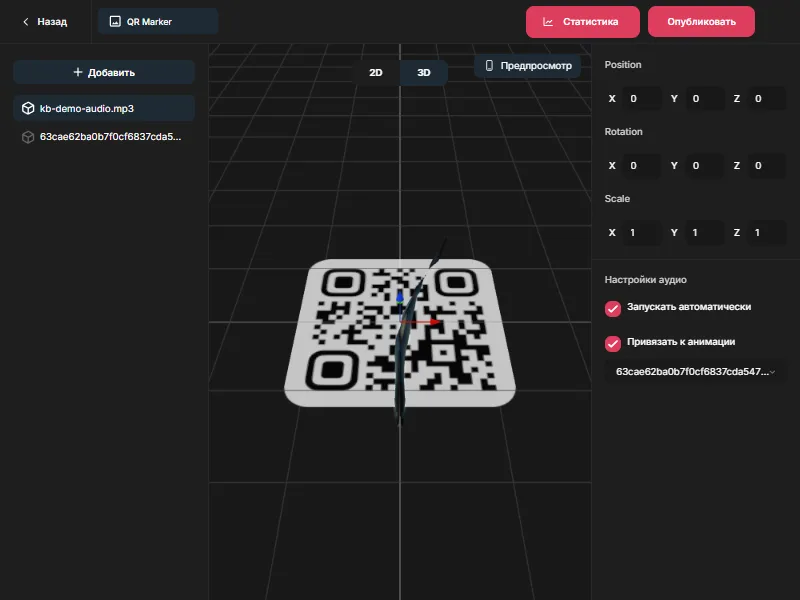The image size is (800, 600).
Task: Open the QR Marker selector
Action: click(158, 21)
